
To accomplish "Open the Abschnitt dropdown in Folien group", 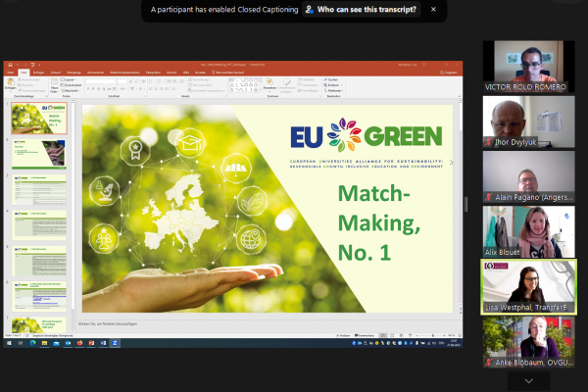I will pos(71,91).
